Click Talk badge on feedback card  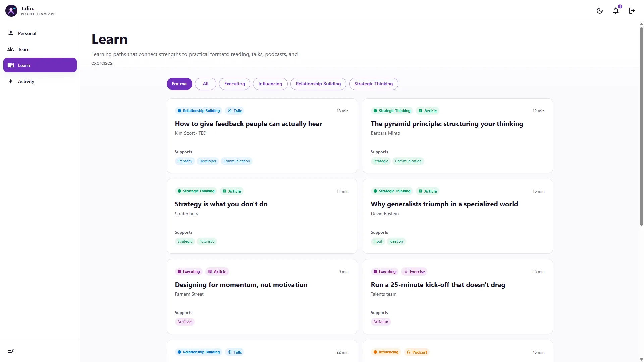pos(234,111)
